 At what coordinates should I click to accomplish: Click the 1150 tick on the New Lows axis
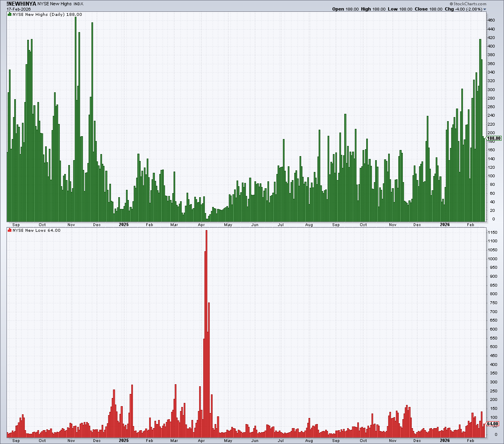pyautogui.click(x=492, y=233)
